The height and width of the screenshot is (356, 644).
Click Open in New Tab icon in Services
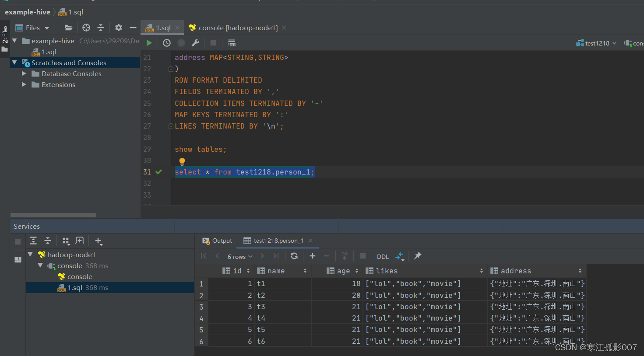pos(80,241)
